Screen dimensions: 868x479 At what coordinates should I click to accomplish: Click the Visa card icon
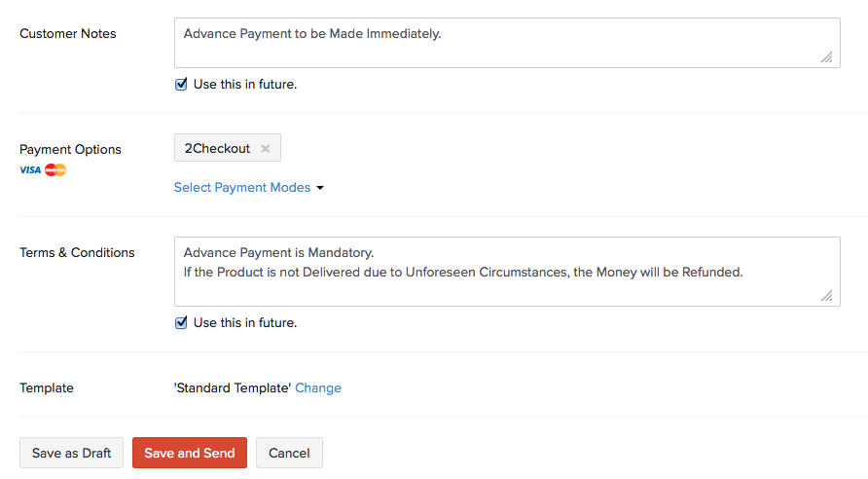(29, 170)
